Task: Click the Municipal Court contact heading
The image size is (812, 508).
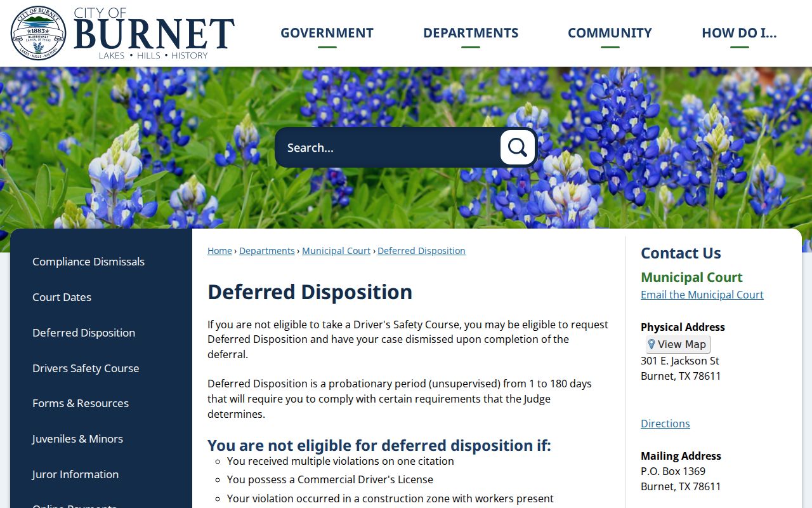Action: tap(691, 277)
